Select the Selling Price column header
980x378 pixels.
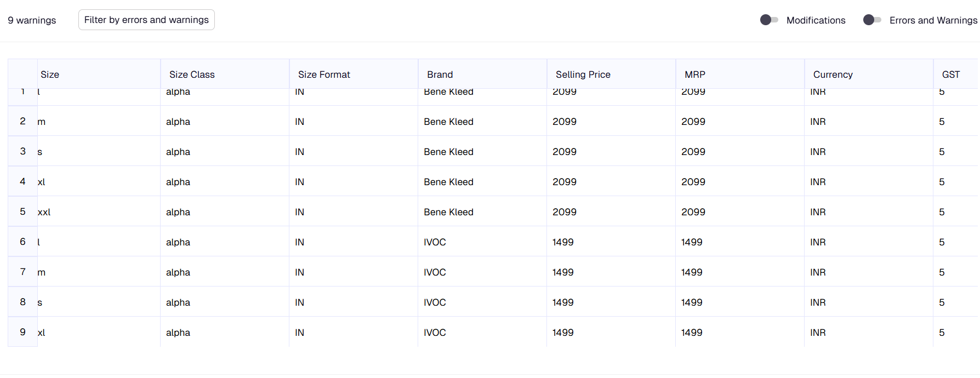(x=583, y=75)
